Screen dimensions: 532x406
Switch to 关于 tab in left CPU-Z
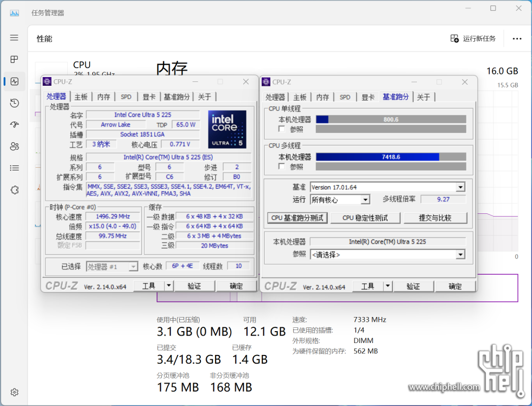[x=204, y=97]
